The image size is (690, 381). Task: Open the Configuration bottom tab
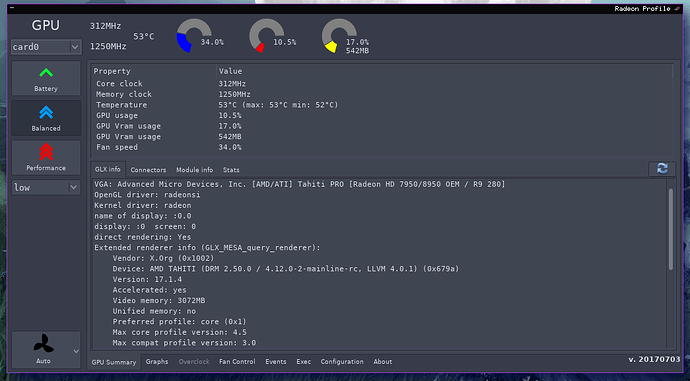342,362
